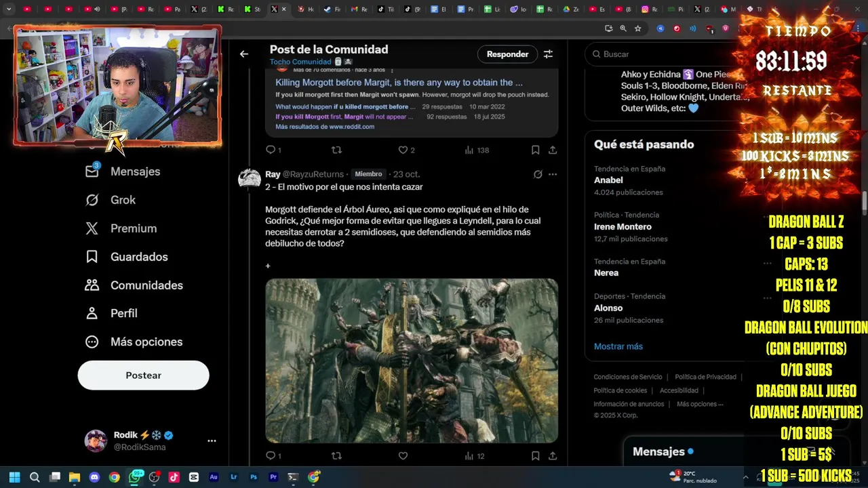Bookmark this page with the star icon

(638, 28)
